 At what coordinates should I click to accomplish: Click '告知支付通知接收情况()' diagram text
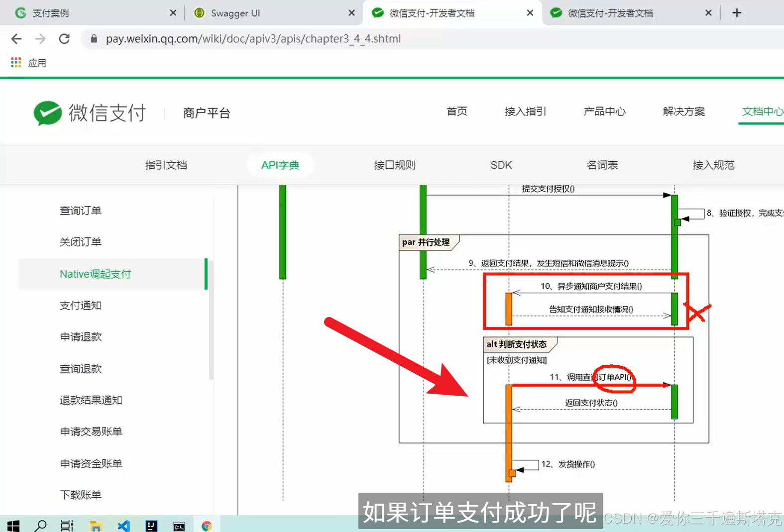pyautogui.click(x=591, y=310)
